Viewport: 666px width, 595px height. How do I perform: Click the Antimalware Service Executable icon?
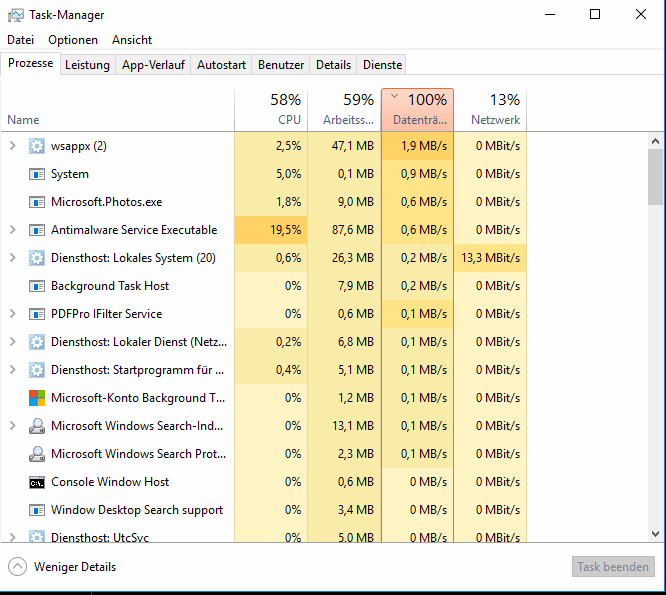(37, 230)
